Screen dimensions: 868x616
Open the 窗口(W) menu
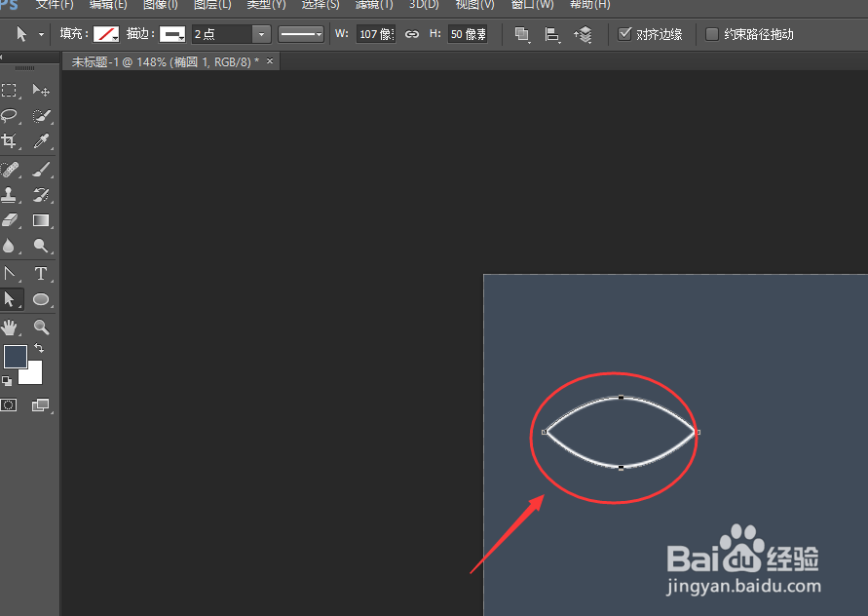(532, 5)
